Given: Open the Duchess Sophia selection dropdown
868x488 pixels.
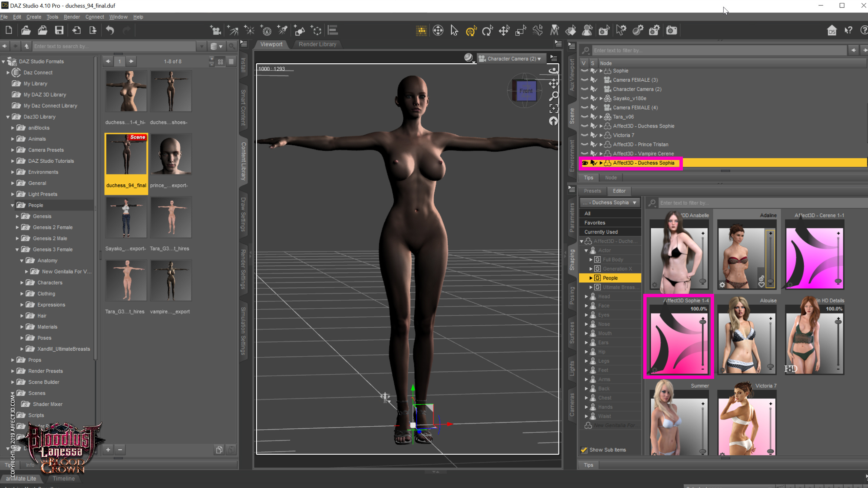Looking at the screenshot, I should point(610,203).
